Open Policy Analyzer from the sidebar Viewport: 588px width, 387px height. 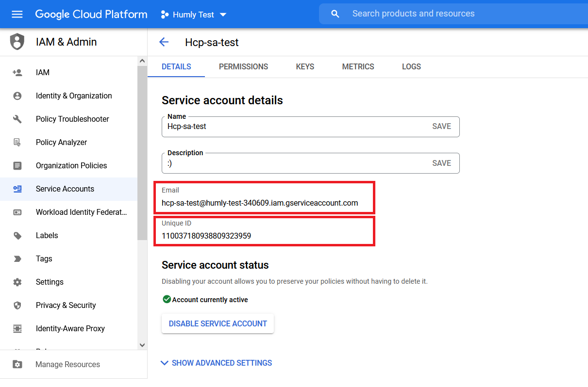[18, 142]
